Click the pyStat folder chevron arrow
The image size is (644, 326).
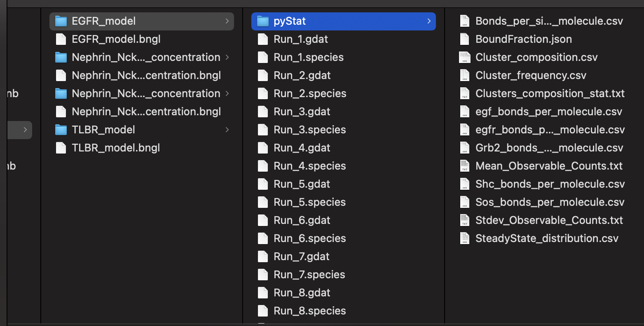click(429, 21)
